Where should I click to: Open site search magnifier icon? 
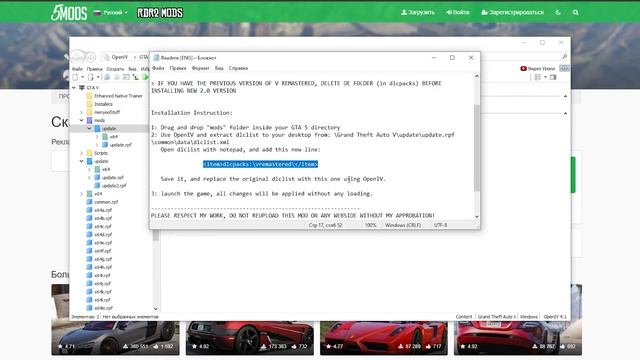tap(576, 12)
